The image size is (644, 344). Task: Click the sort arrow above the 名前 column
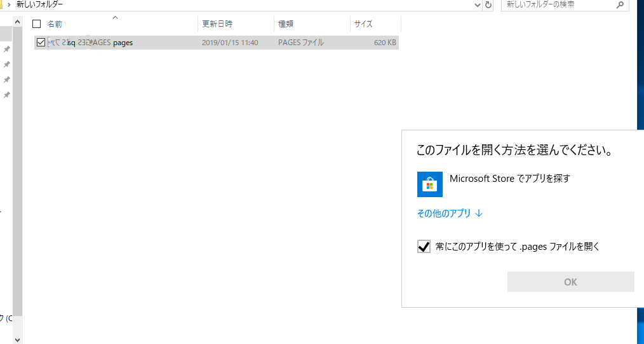point(115,17)
